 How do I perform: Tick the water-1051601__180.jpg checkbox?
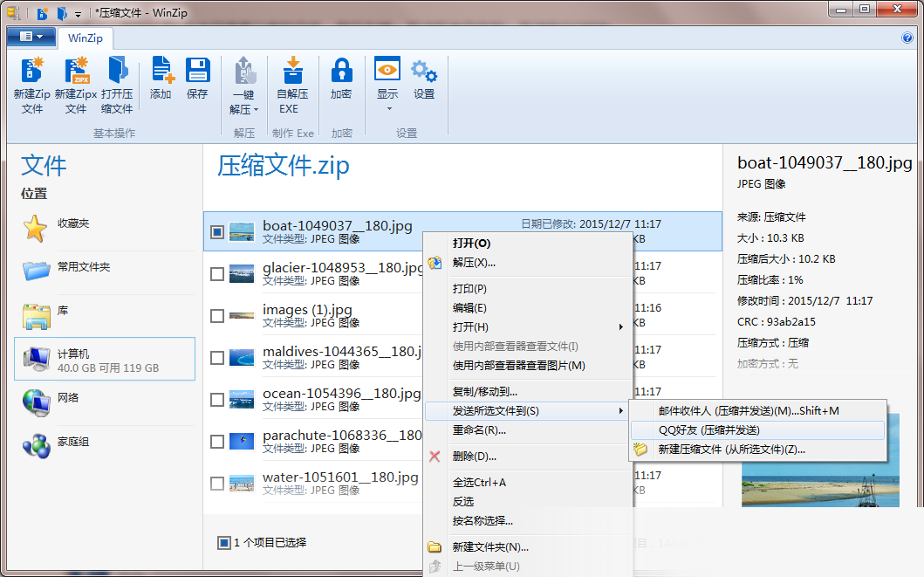point(217,484)
